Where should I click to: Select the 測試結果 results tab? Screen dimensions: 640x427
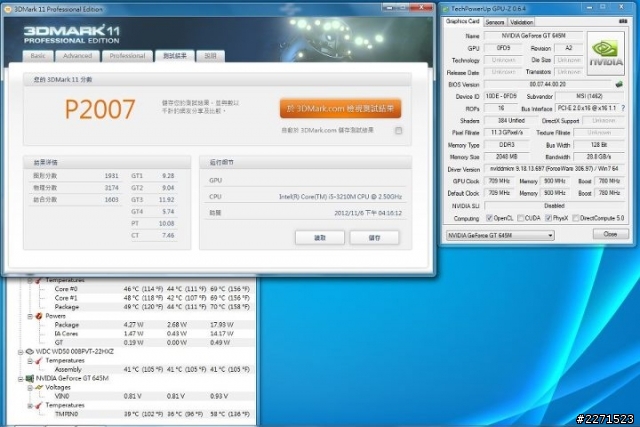click(x=175, y=56)
